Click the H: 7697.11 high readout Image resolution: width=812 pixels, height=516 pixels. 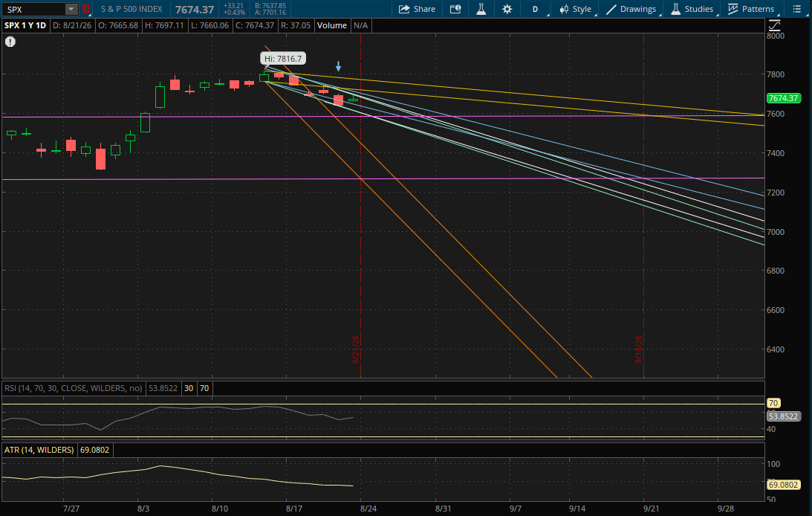click(x=164, y=25)
